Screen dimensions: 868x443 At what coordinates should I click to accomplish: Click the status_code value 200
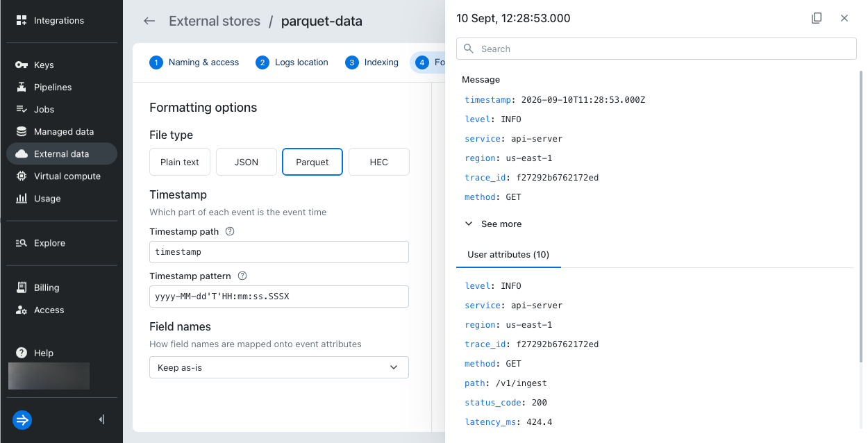539,403
